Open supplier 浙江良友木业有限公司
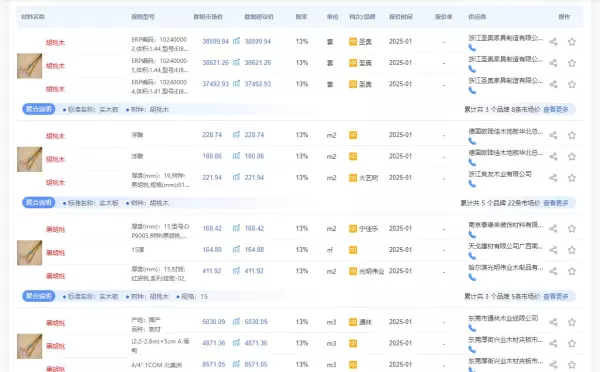 [x=500, y=174]
